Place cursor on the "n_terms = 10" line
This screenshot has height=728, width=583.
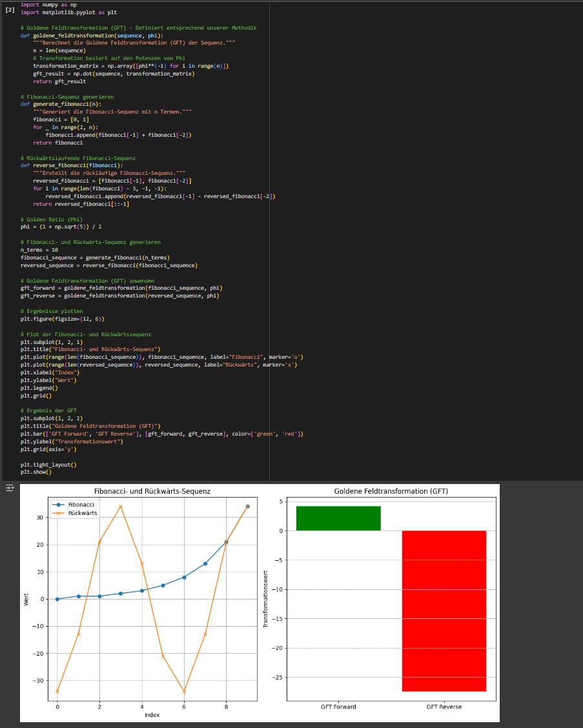(39, 250)
